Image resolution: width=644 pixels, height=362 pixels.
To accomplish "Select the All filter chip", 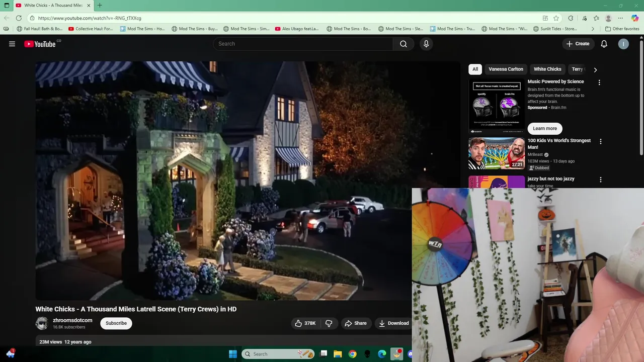I will (x=475, y=69).
